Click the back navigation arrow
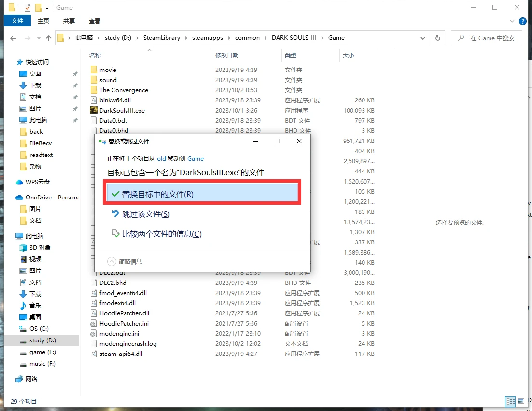532x411 pixels. coord(13,38)
